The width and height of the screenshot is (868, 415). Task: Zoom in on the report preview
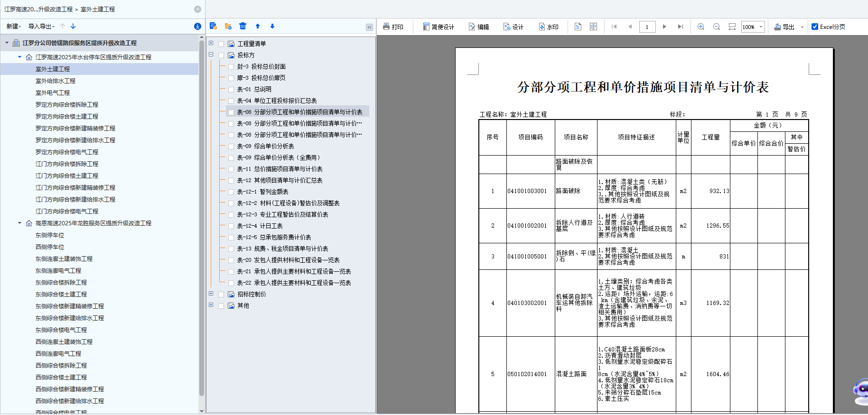(700, 27)
